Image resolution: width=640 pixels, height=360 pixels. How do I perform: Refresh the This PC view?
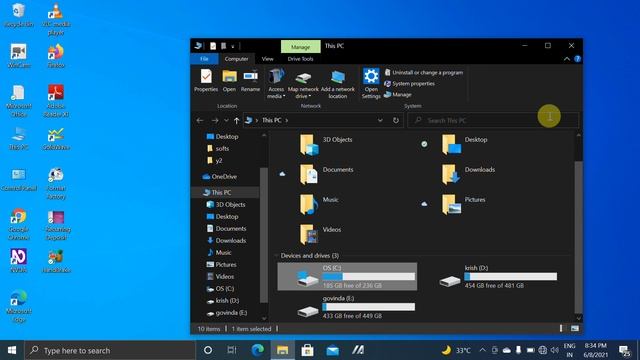tap(396, 120)
